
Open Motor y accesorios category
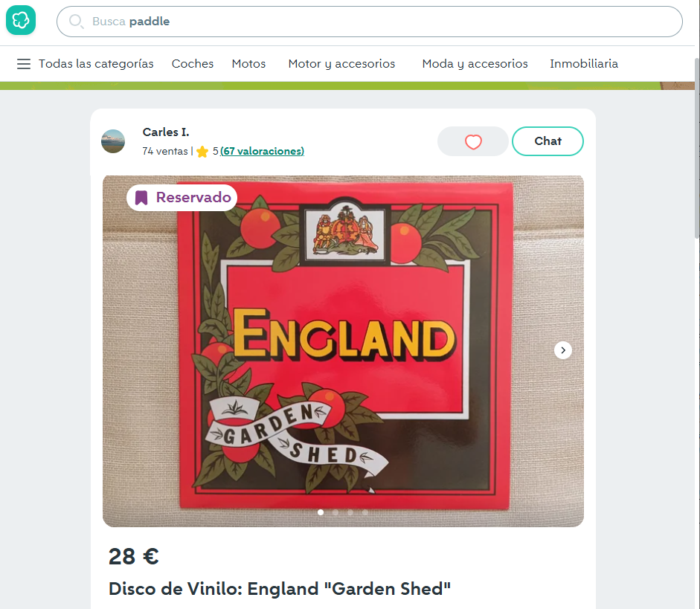pyautogui.click(x=341, y=64)
